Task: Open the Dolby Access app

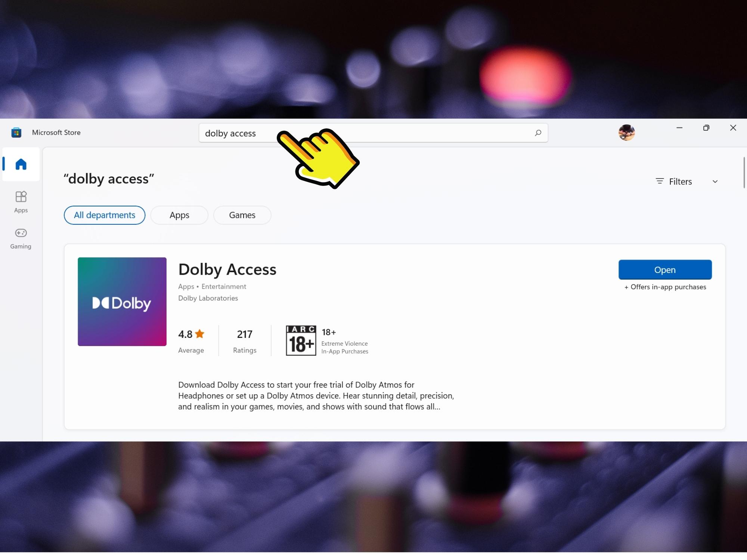Action: click(x=665, y=270)
